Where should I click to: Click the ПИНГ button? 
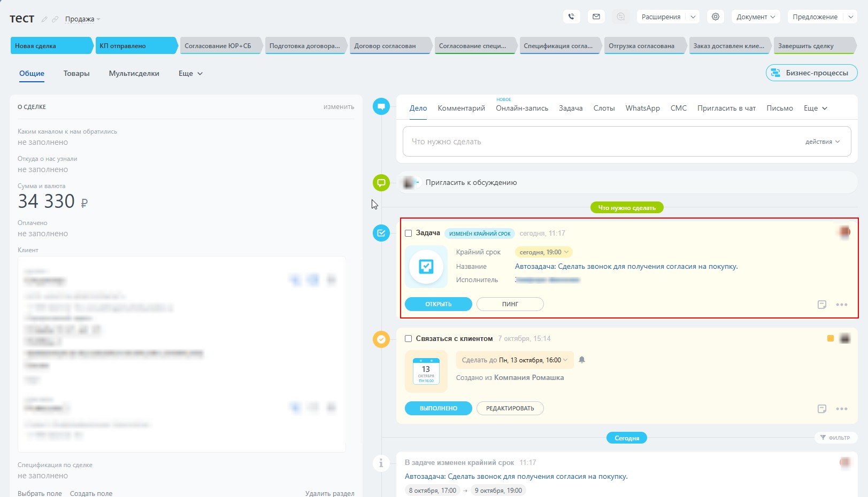(x=510, y=304)
